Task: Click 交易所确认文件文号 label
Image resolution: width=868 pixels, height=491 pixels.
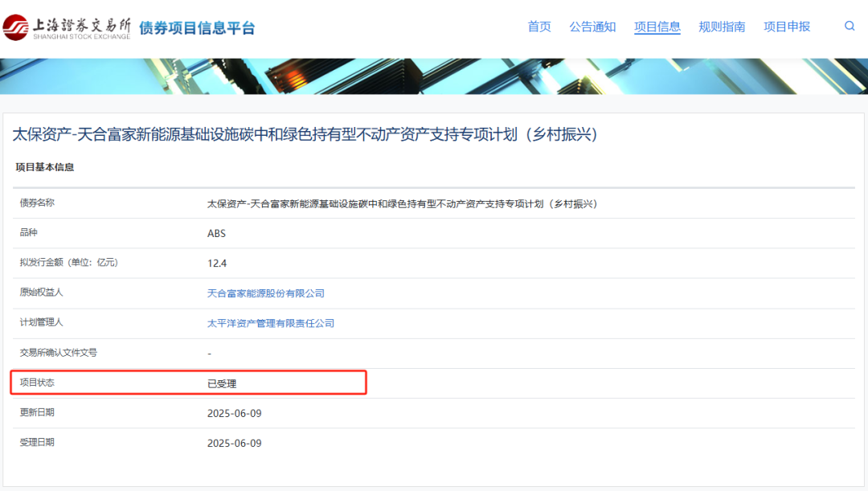Action: coord(59,353)
